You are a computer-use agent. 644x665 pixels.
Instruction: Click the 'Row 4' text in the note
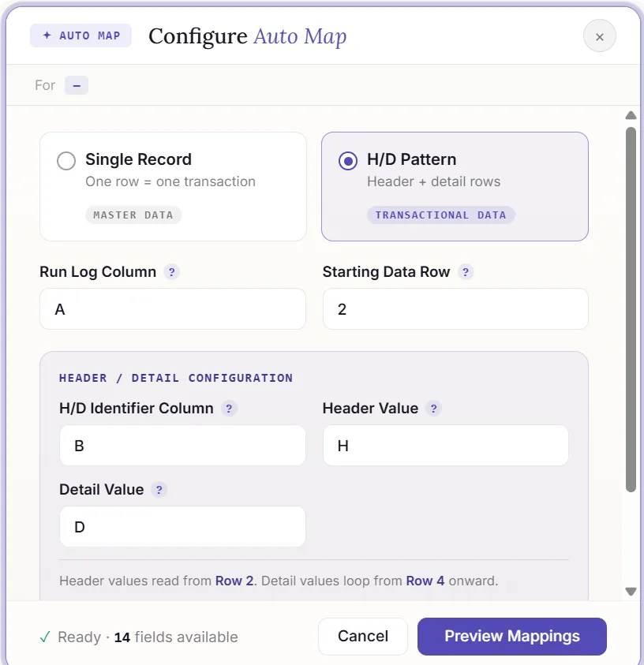pyautogui.click(x=425, y=581)
